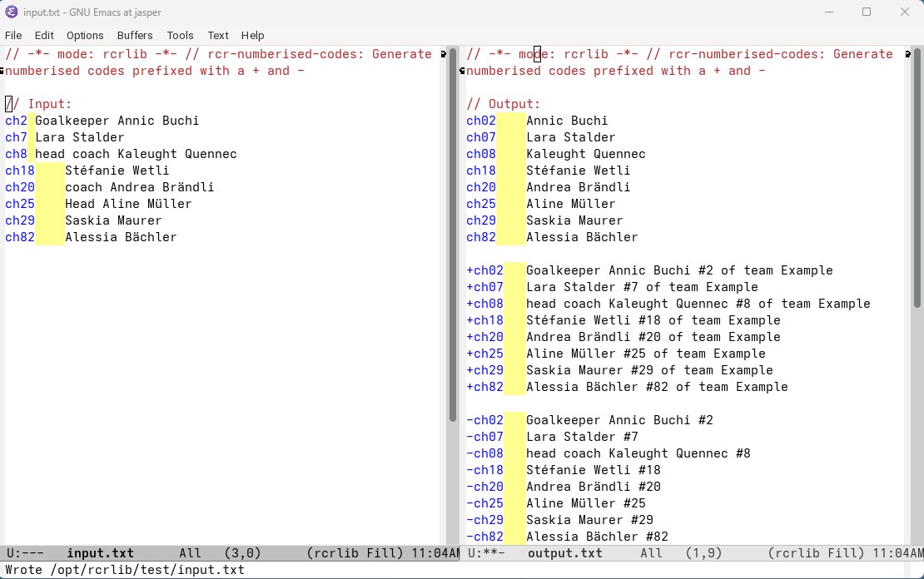Click 'Alessia Bächler' in input pane
This screenshot has height=579, width=924.
point(121,237)
